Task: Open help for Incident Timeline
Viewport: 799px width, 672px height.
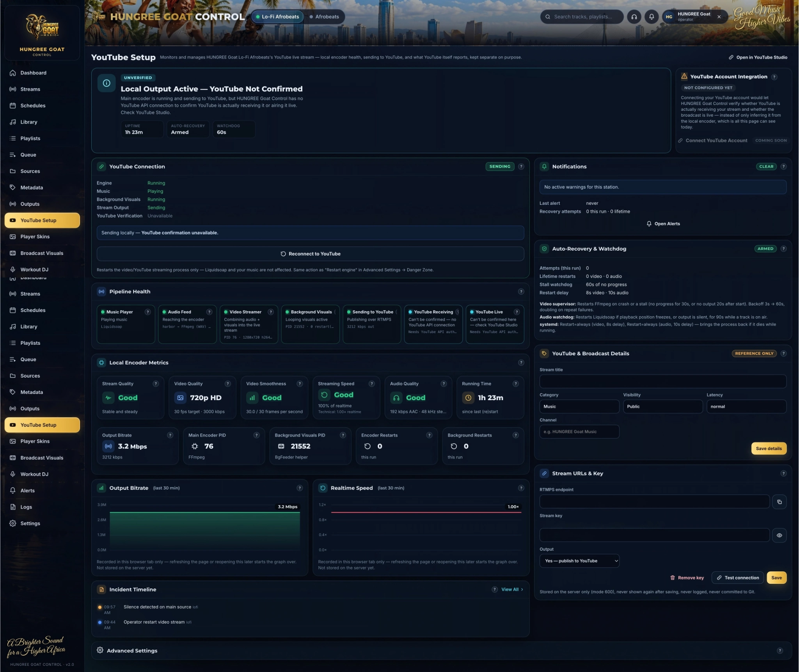Action: [x=495, y=589]
